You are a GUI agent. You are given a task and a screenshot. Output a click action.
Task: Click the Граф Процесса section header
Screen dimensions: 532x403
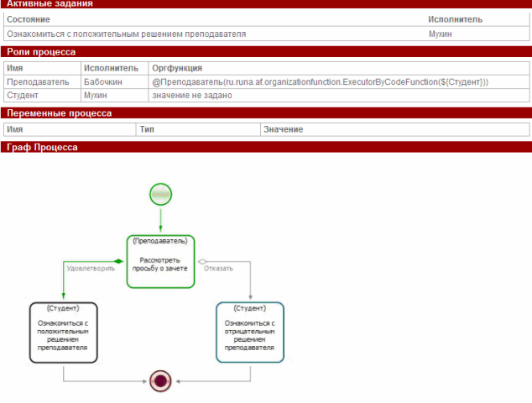pyautogui.click(x=42, y=148)
